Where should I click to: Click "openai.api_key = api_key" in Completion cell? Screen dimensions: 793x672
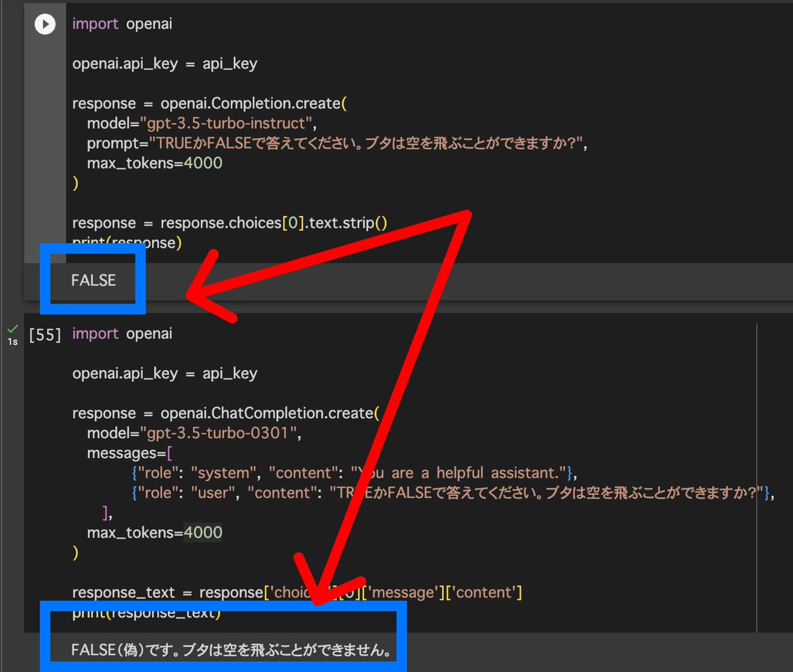[165, 64]
